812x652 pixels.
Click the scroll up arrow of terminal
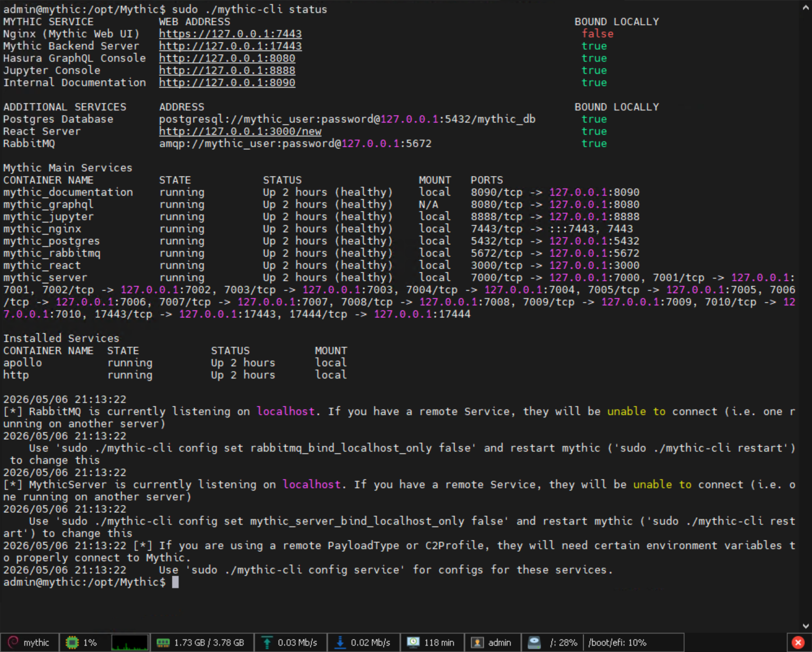[x=806, y=7]
